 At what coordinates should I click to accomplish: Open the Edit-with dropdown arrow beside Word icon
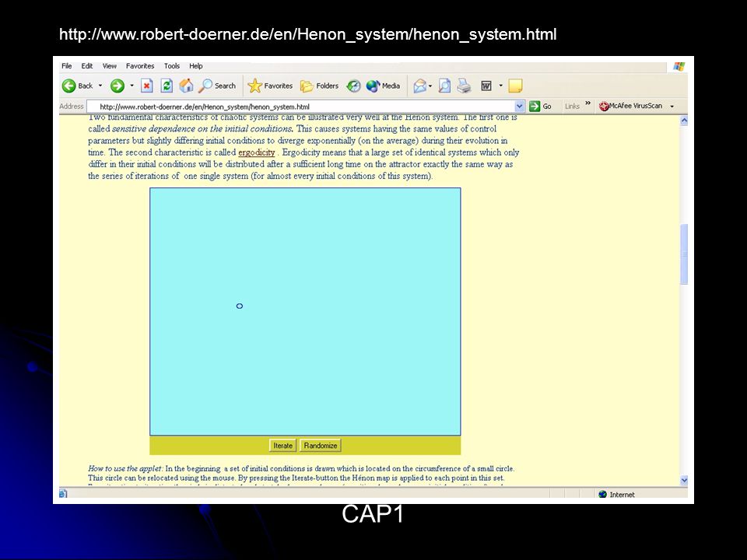tap(500, 86)
